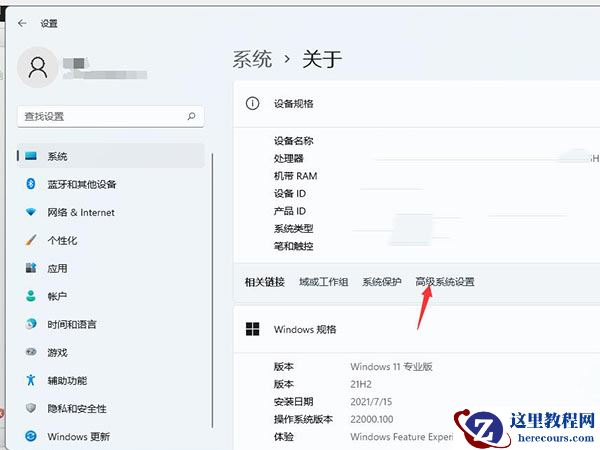The image size is (600, 450).
Task: Click the back arrow in Settings header
Action: pos(22,23)
